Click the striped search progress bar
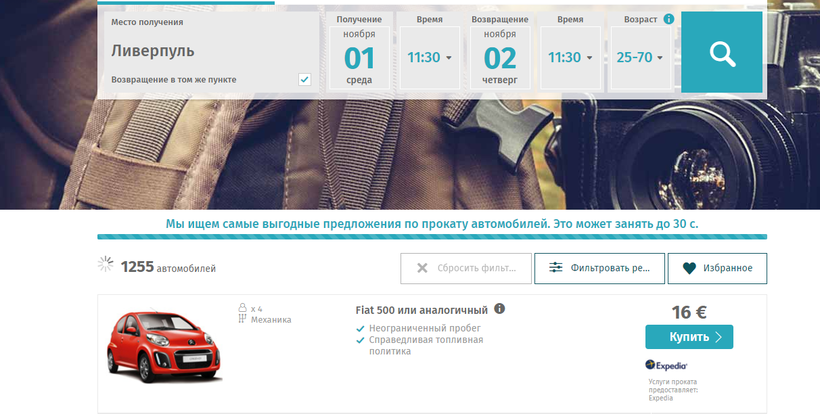This screenshot has width=820, height=414. pos(432,237)
